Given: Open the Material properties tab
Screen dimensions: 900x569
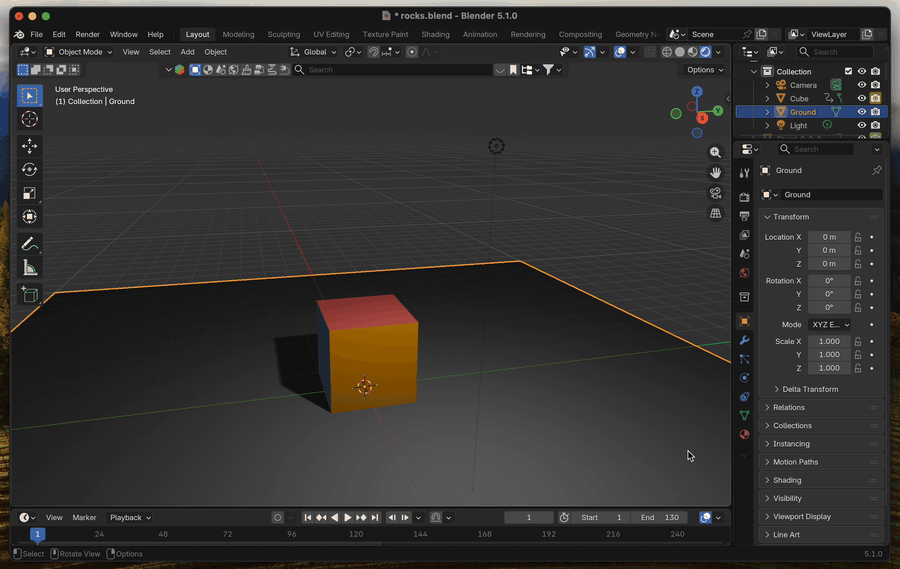Looking at the screenshot, I should pyautogui.click(x=744, y=435).
